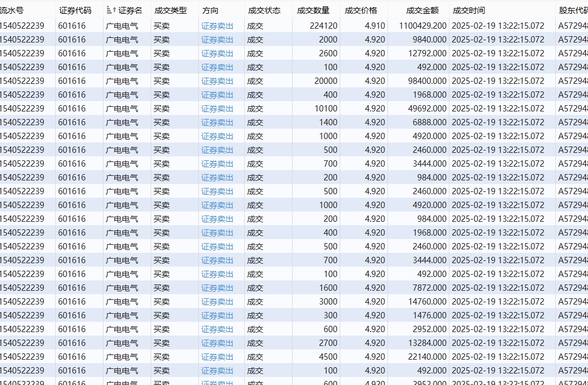
Task: Select the timestamp in the 1600 row
Action: (498, 288)
